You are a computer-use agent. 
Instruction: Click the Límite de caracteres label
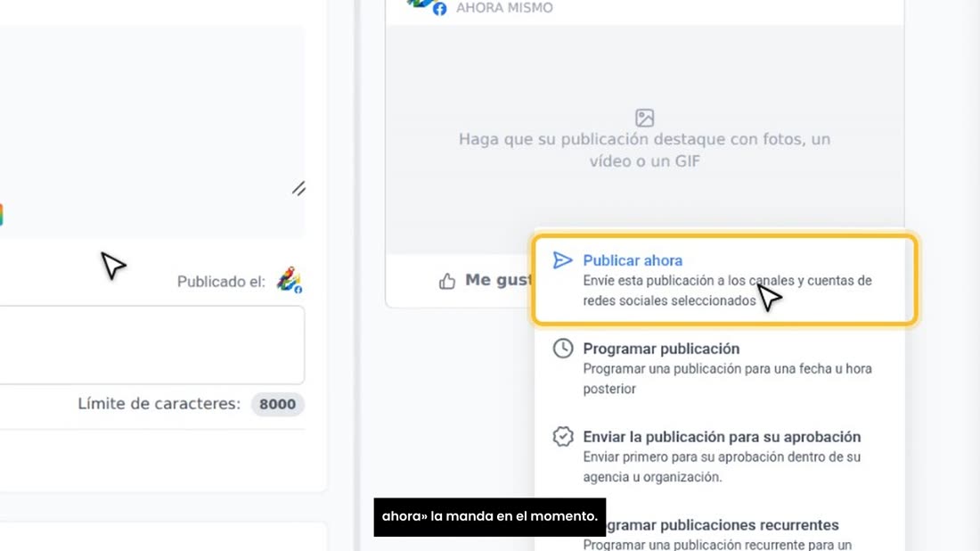click(x=159, y=404)
